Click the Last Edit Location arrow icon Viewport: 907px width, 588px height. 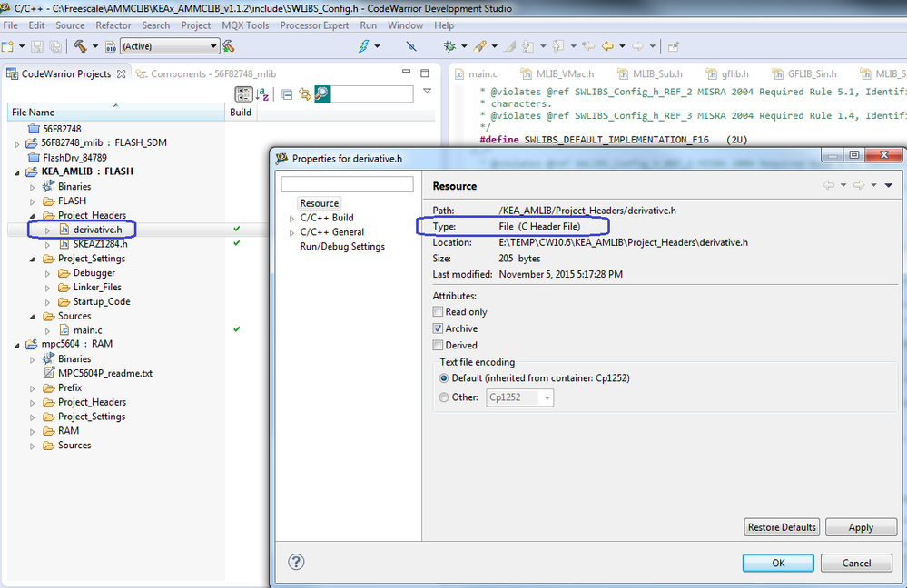[588, 46]
